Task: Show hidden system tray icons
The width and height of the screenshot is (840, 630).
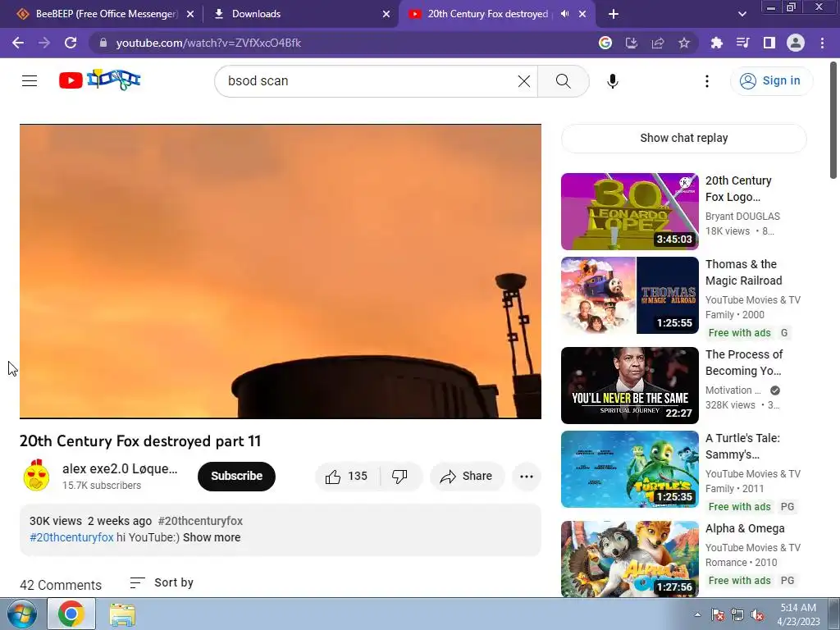Action: (x=697, y=614)
